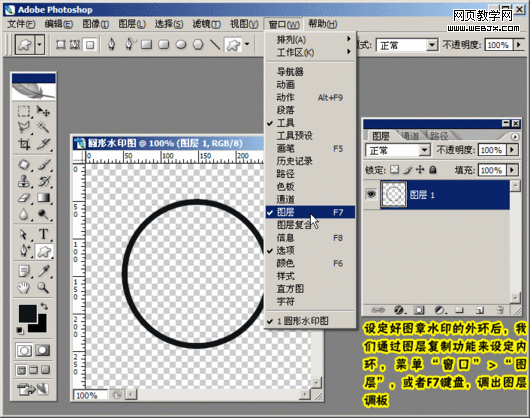Choose 历史记录 in window menu

pos(310,161)
